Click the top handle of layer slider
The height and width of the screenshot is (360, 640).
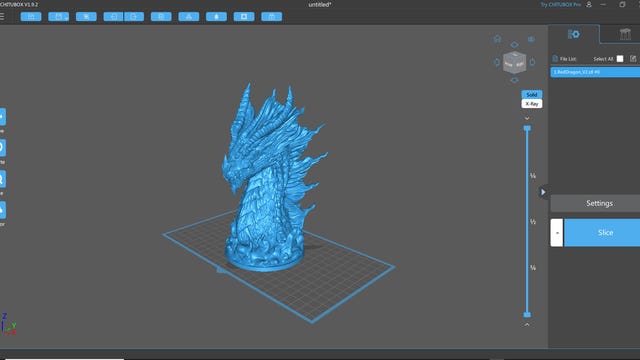[x=527, y=129]
